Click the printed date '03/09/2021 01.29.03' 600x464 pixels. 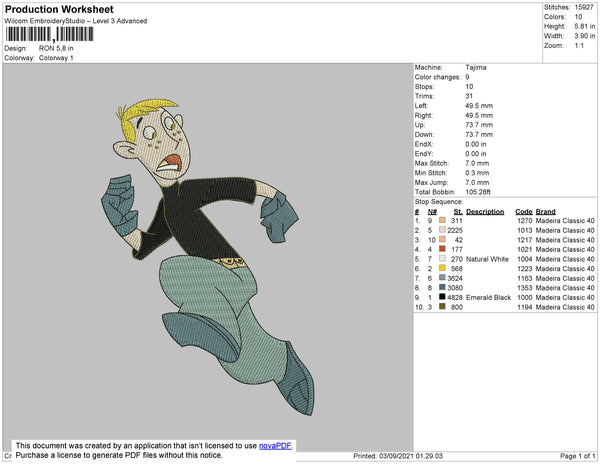(411, 456)
